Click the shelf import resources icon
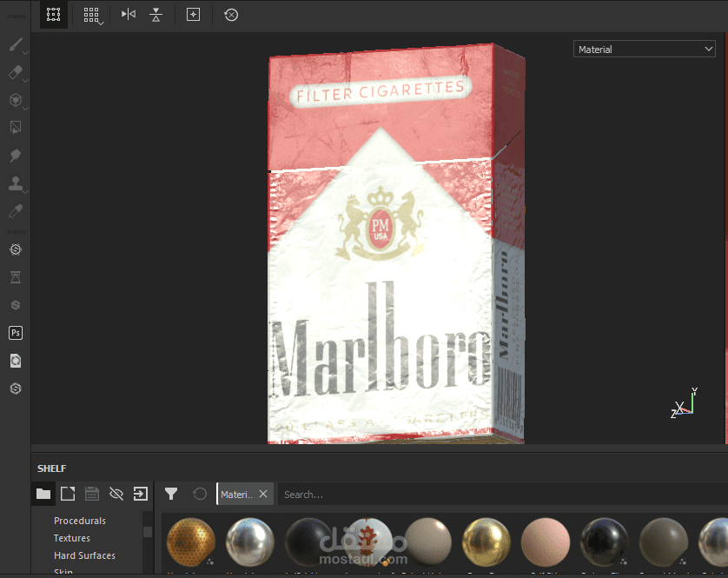 click(x=140, y=494)
